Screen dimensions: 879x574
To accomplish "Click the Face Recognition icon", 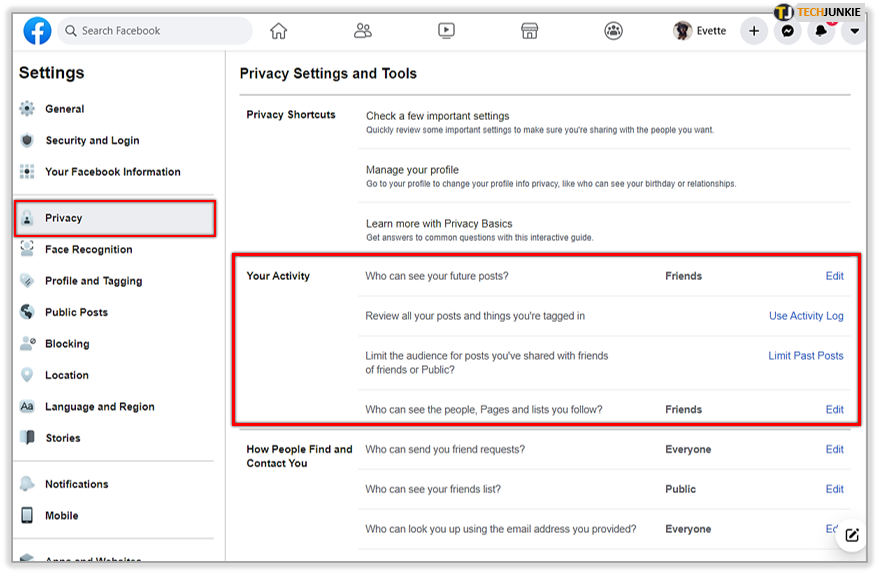I will coord(27,249).
